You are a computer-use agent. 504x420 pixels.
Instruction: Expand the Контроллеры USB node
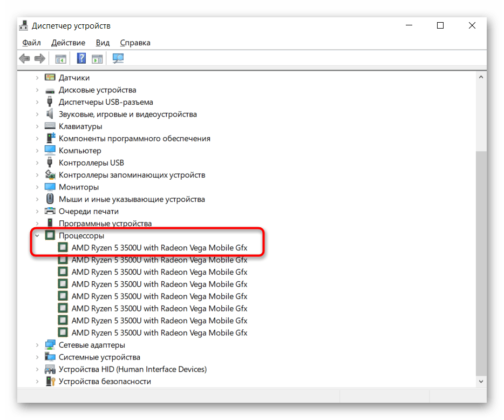point(37,162)
